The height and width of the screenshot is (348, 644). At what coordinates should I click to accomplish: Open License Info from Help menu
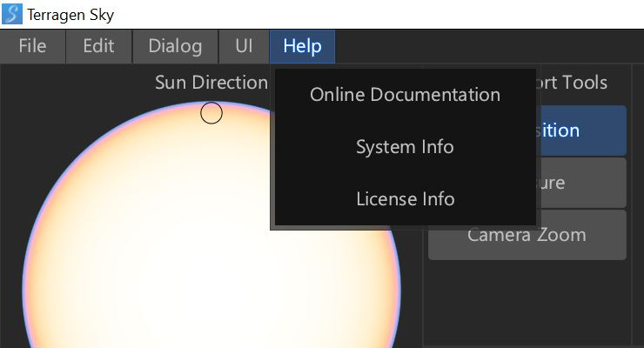tap(405, 199)
